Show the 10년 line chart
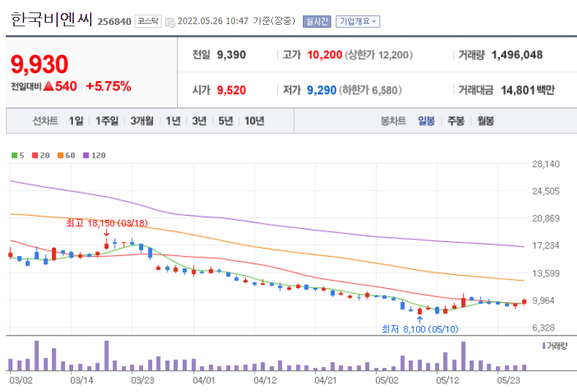This screenshot has width=577, height=392. coord(254,121)
